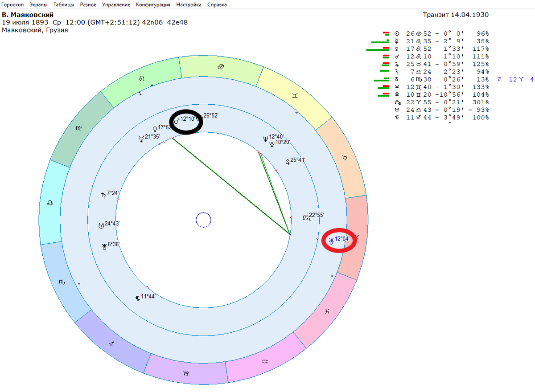Open the Настройка menu
This screenshot has width=535, height=392.
click(189, 4)
